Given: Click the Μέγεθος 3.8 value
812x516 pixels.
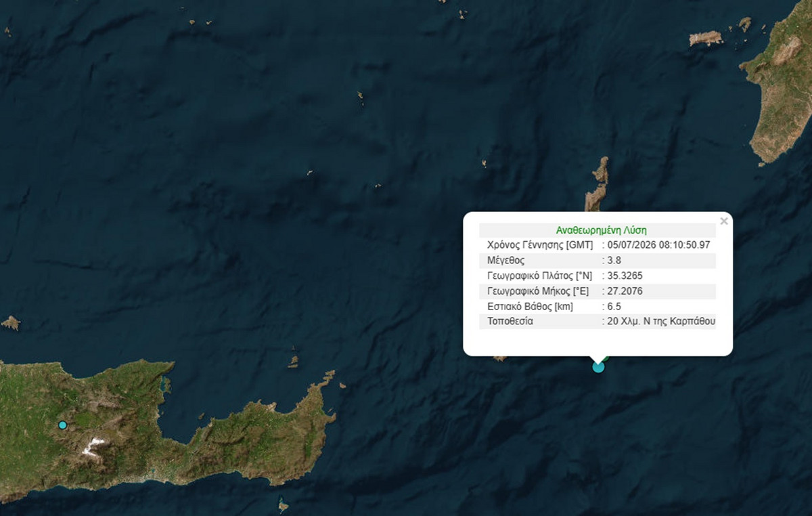Looking at the screenshot, I should click(614, 260).
